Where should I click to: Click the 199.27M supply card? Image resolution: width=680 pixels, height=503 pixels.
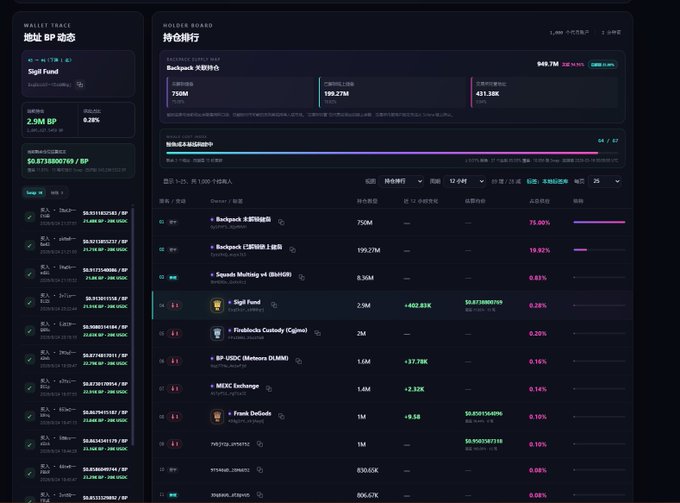[394, 92]
